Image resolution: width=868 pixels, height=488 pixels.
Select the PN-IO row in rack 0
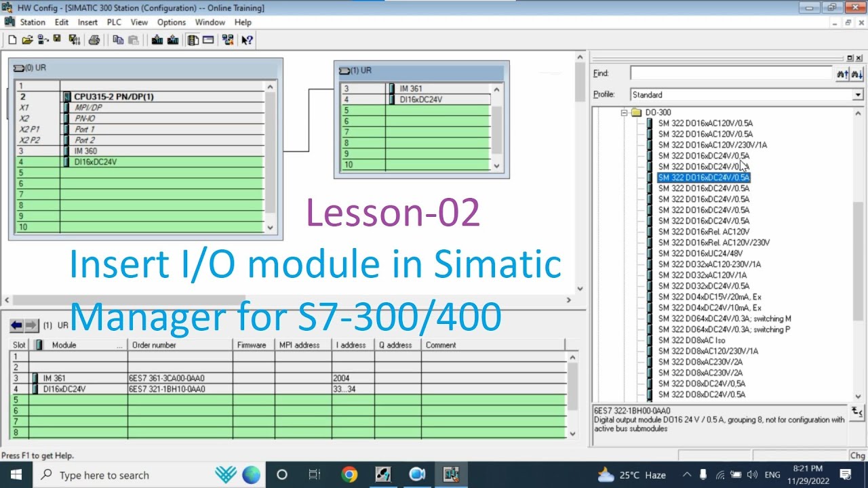point(85,119)
